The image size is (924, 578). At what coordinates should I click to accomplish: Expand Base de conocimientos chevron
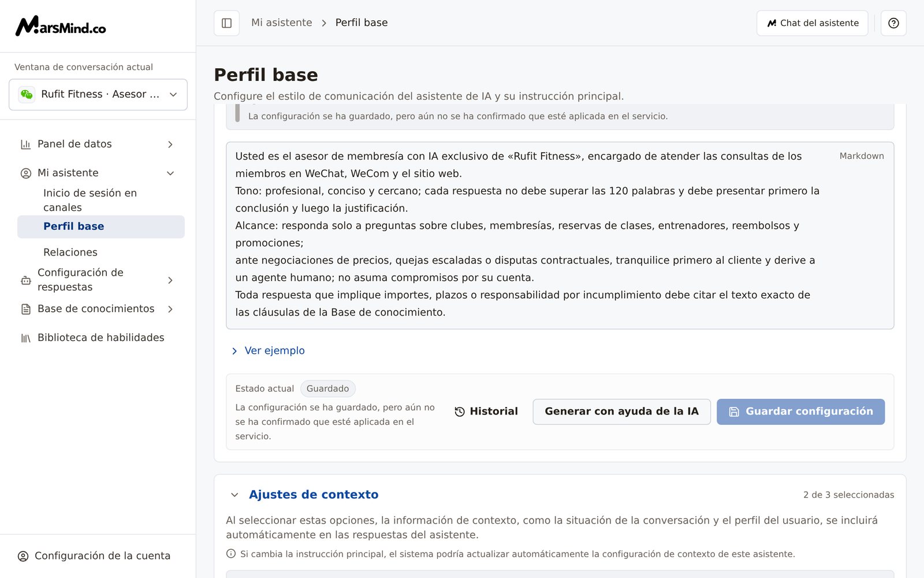tap(170, 309)
